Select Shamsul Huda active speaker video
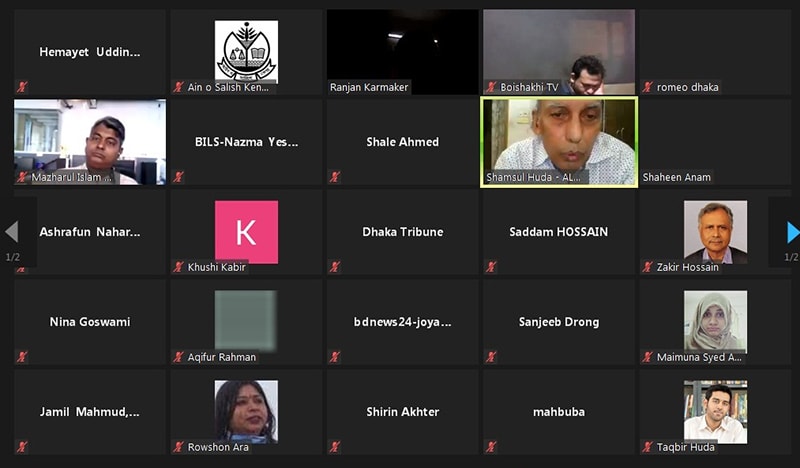800x468 pixels. pyautogui.click(x=559, y=142)
